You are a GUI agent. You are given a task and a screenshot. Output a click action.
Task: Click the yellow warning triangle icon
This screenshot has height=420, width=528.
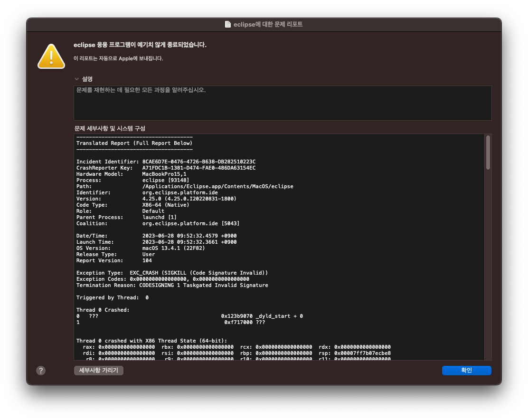tap(51, 56)
